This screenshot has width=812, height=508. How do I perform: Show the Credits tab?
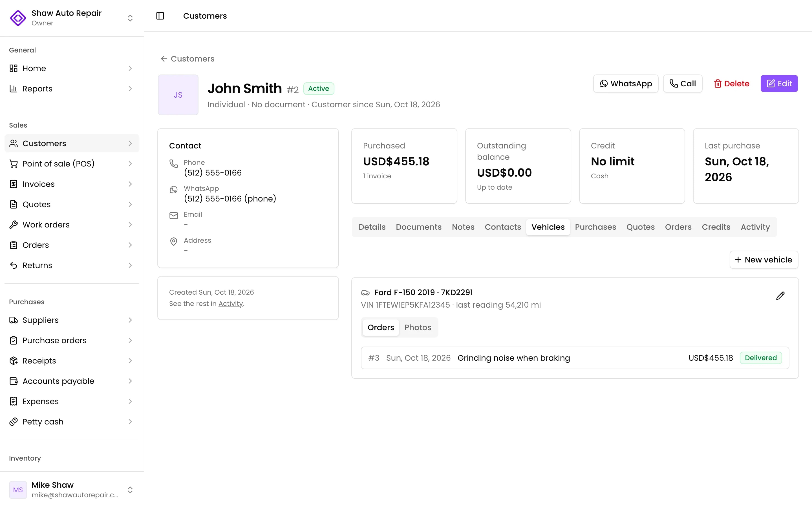tap(716, 227)
